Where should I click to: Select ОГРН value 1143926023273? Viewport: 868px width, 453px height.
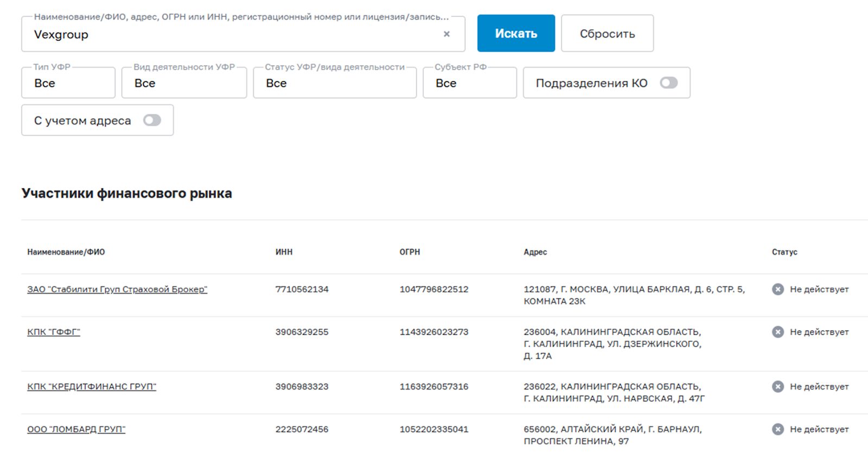[x=434, y=331]
